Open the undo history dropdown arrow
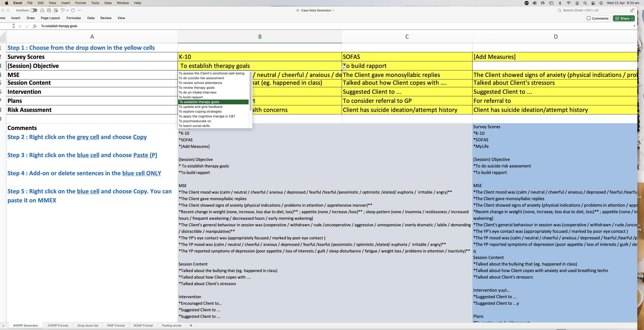This screenshot has width=644, height=330. [67, 10]
